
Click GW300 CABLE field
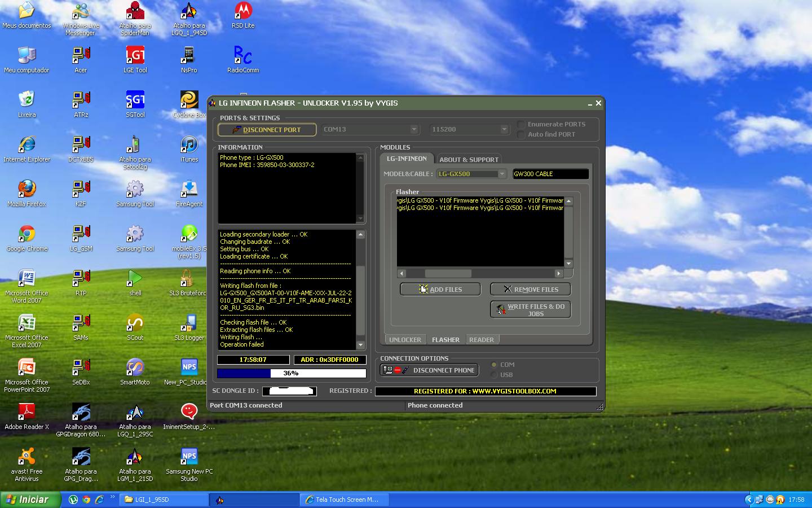point(550,174)
